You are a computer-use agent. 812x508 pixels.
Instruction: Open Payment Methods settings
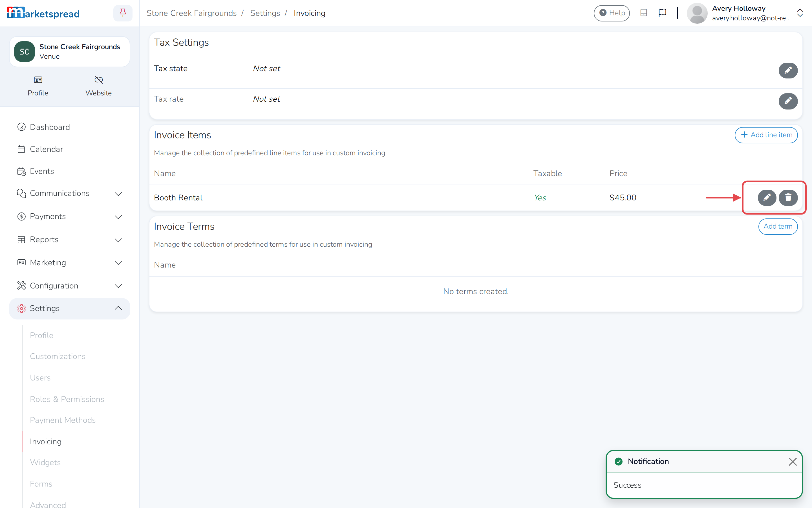coord(63,420)
